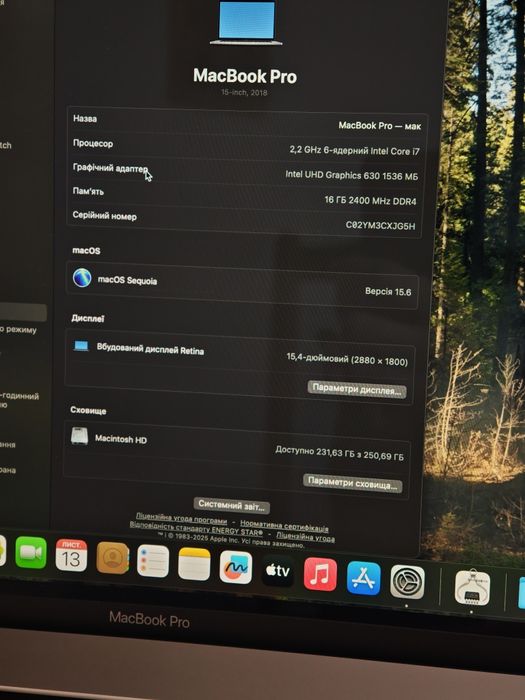
Task: Open Ліцензійна угода програми link
Action: 181,518
